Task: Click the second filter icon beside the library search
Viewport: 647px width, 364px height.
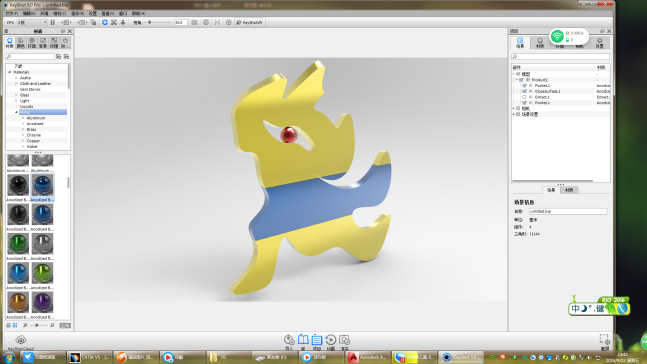Action: click(x=66, y=57)
